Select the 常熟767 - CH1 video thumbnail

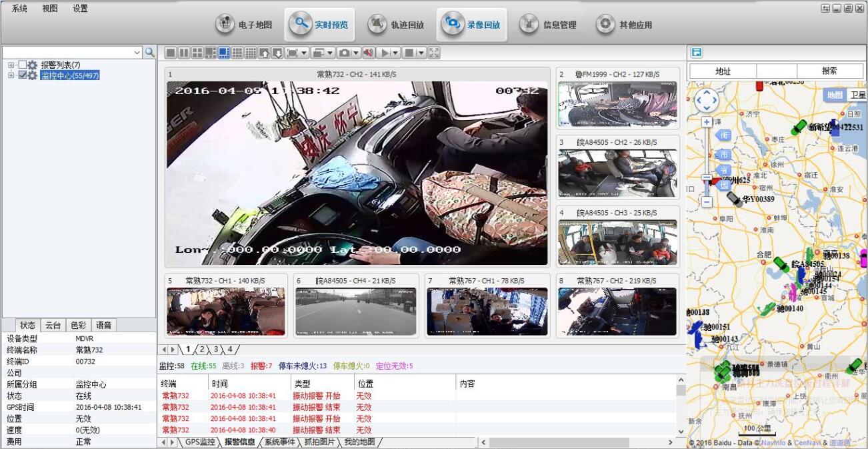(487, 311)
